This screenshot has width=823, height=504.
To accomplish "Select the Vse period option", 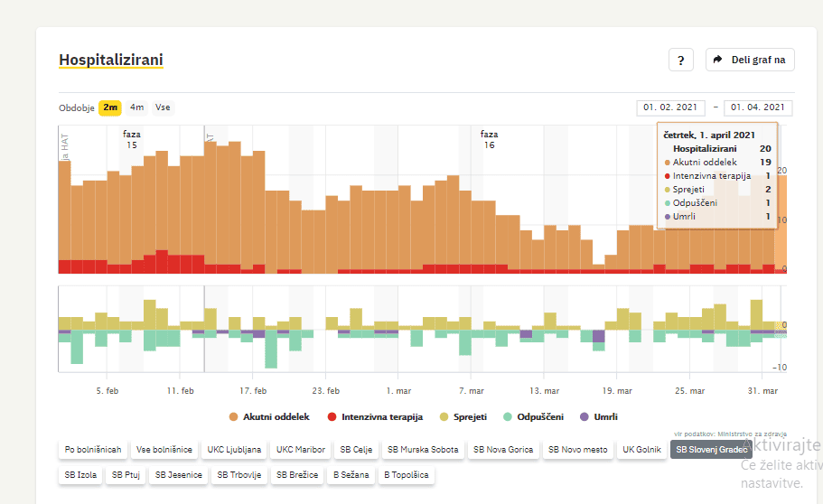I will tap(163, 107).
